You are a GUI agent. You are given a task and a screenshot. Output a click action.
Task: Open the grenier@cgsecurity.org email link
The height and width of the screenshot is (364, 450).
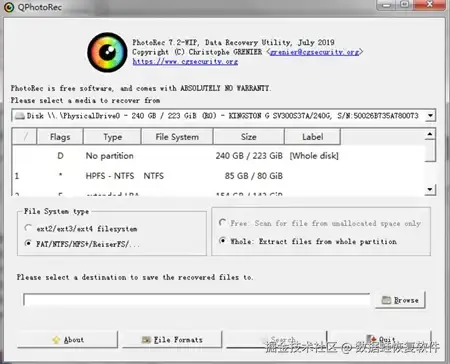click(314, 52)
